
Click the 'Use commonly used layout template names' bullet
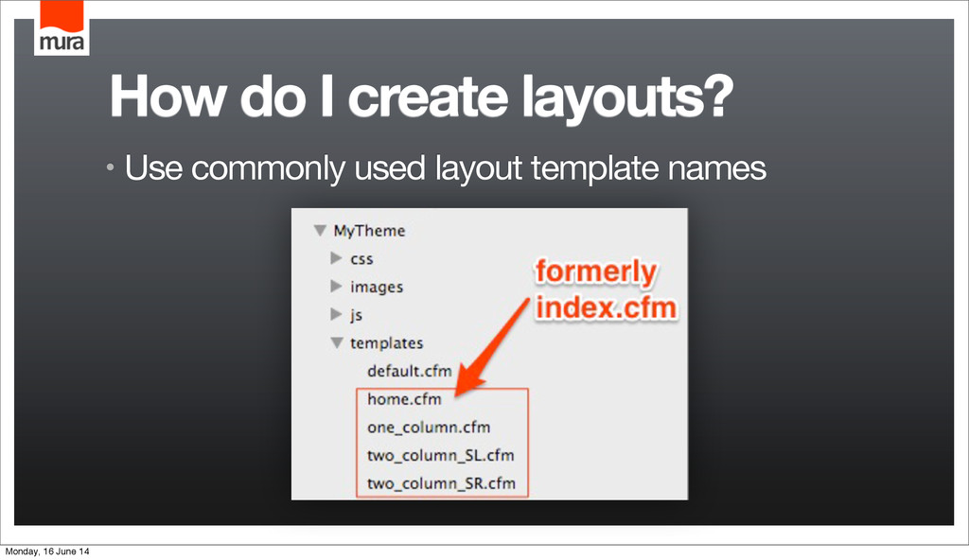coord(445,167)
